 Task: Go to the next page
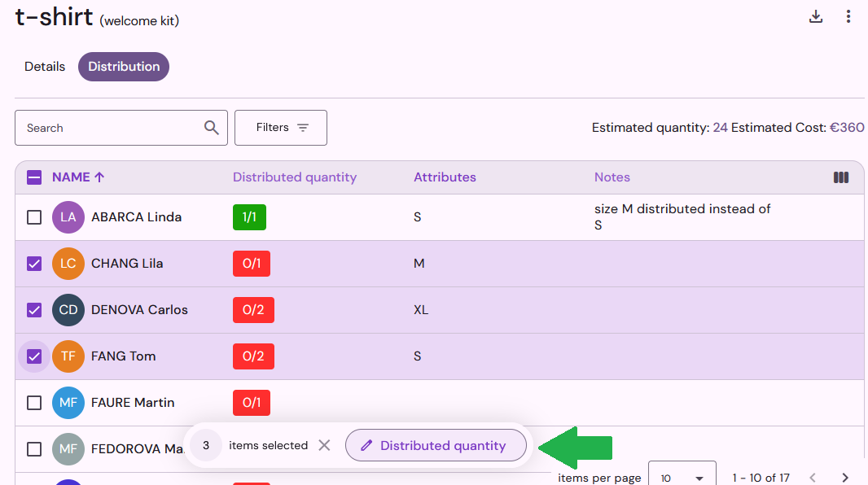click(844, 478)
